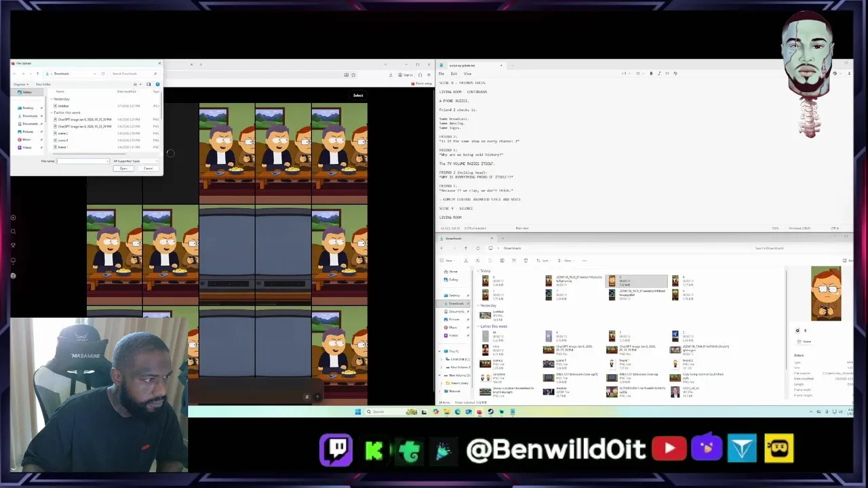Apply Italic formatting in Notepad
868x488 pixels.
click(x=659, y=73)
